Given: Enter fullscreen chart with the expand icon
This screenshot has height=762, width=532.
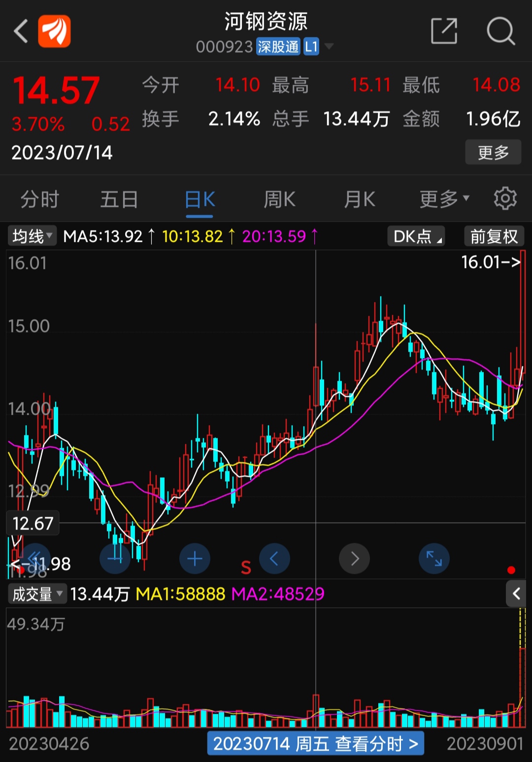Looking at the screenshot, I should click(434, 559).
